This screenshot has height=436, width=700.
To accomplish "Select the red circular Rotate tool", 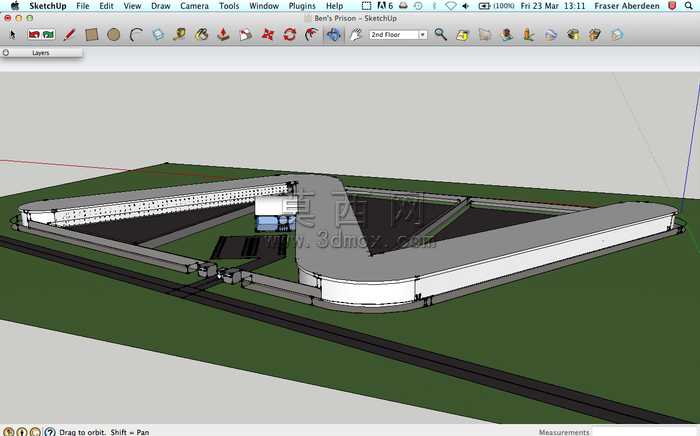I will 289,34.
